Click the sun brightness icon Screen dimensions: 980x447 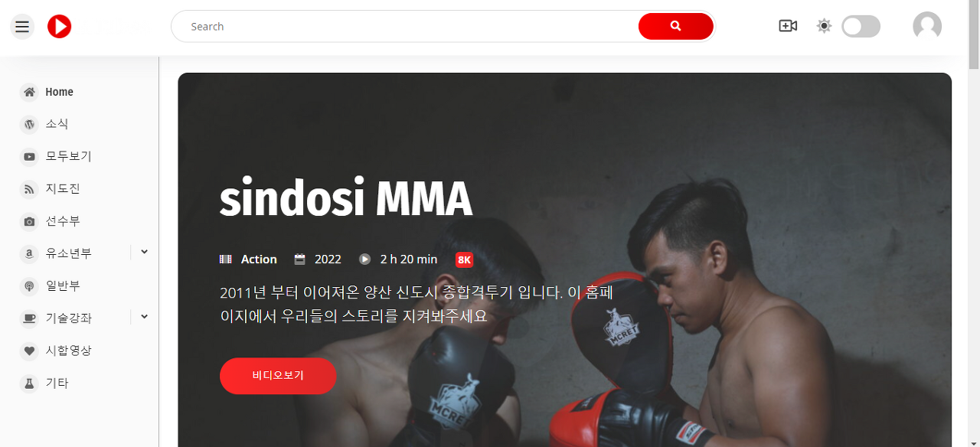click(824, 26)
